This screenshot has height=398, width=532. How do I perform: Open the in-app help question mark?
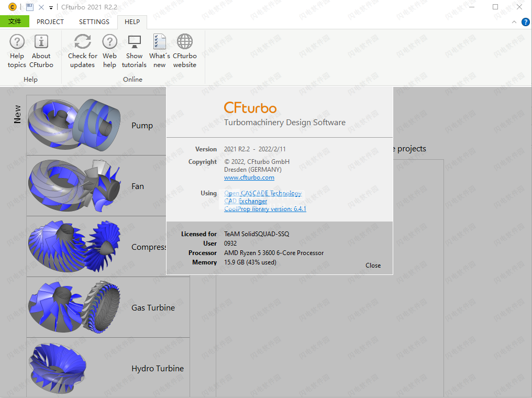[525, 21]
